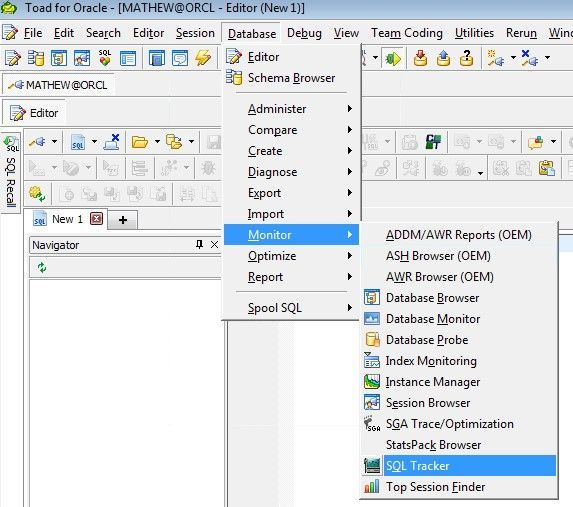Open SQL Tracker from Monitor submenu
The height and width of the screenshot is (507, 573).
tap(460, 466)
